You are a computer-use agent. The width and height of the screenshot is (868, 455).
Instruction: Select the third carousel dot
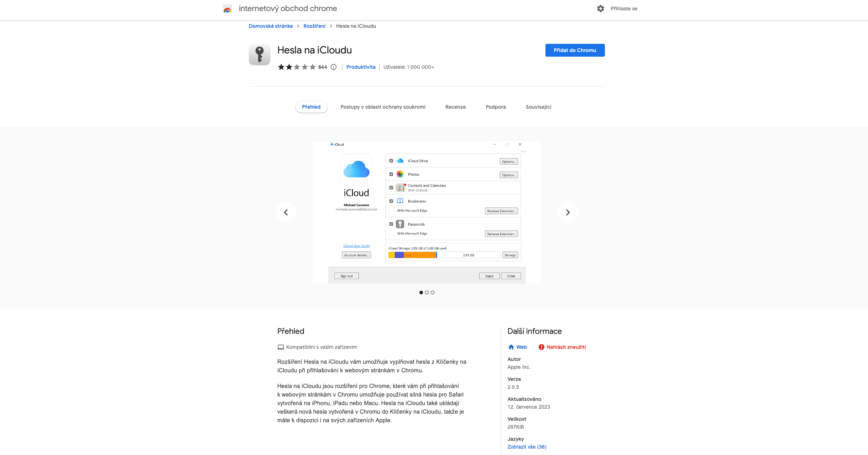pyautogui.click(x=433, y=293)
